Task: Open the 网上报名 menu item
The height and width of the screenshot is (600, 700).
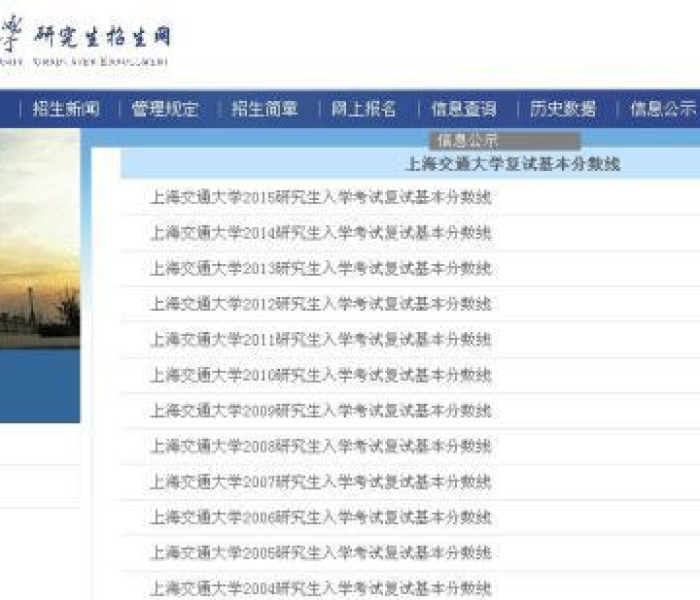Action: click(x=363, y=109)
